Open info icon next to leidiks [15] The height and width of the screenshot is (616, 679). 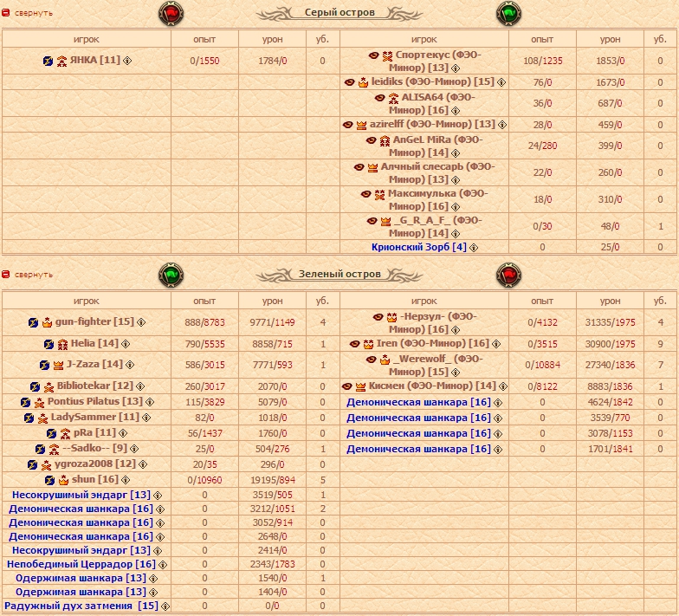pos(501,82)
